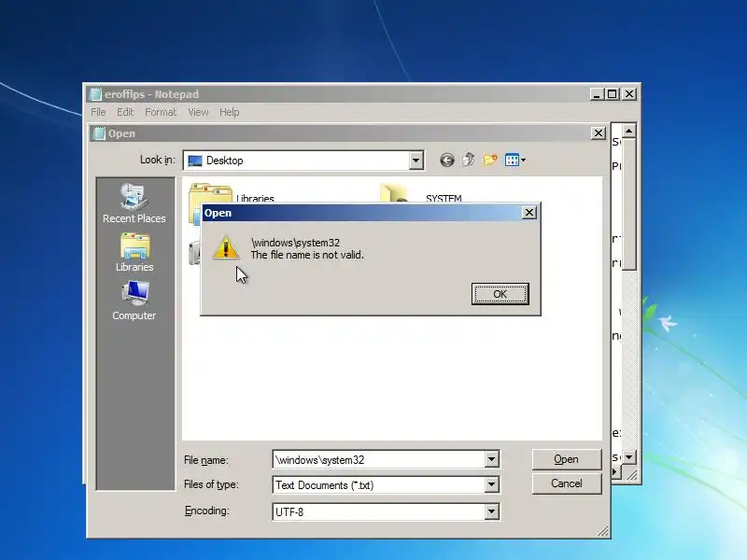The height and width of the screenshot is (560, 747).
Task: Go back to last folder visited
Action: tap(447, 160)
